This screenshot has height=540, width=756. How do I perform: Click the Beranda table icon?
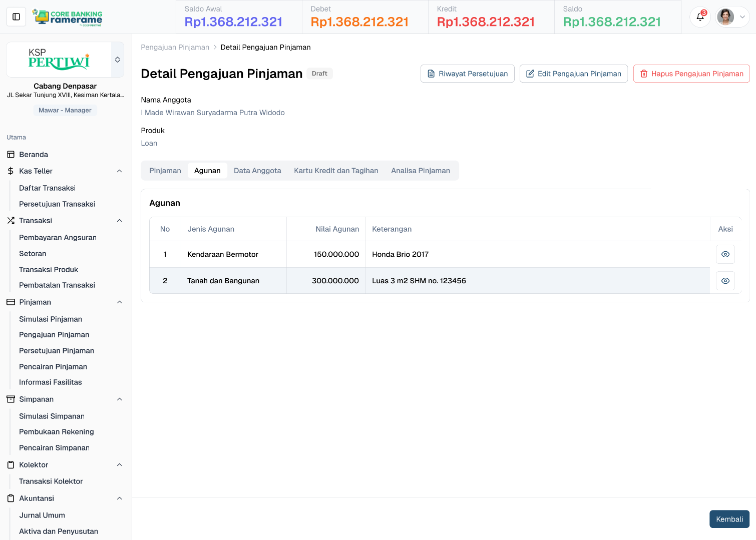pyautogui.click(x=11, y=155)
